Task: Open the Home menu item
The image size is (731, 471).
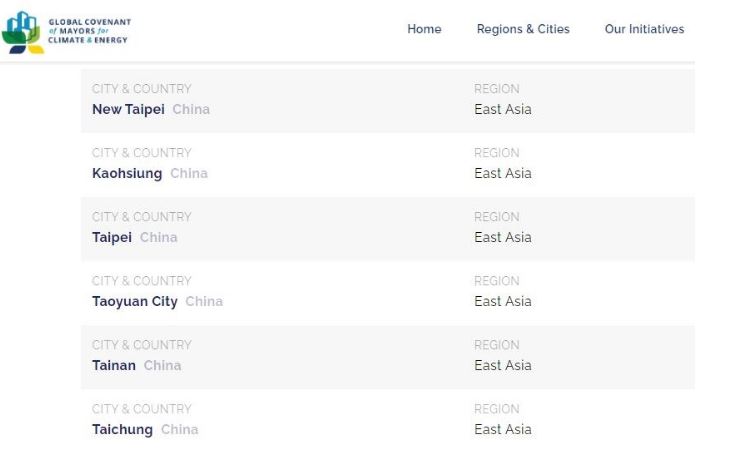Action: (424, 29)
